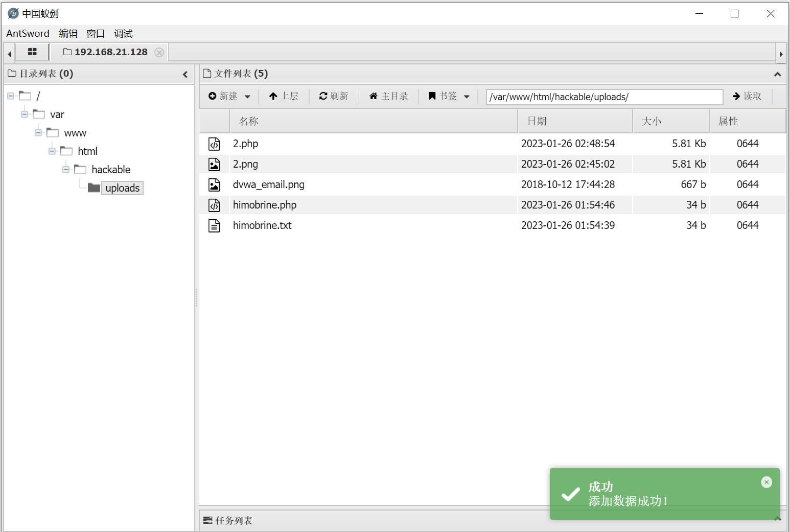Image resolution: width=790 pixels, height=532 pixels.
Task: Select the file himobrine.php
Action: tap(265, 205)
